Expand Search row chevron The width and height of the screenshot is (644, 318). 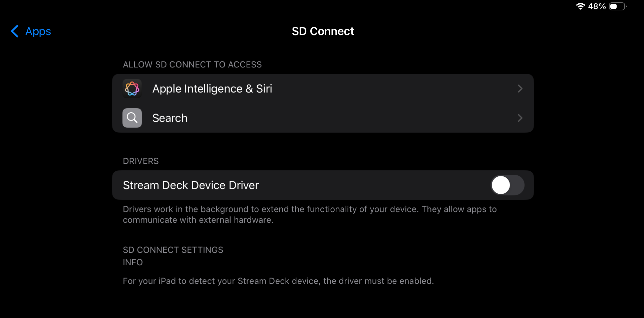[520, 118]
